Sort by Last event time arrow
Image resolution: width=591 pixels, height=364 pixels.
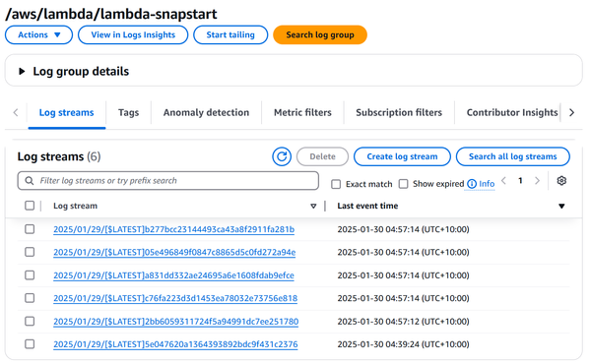(x=561, y=206)
